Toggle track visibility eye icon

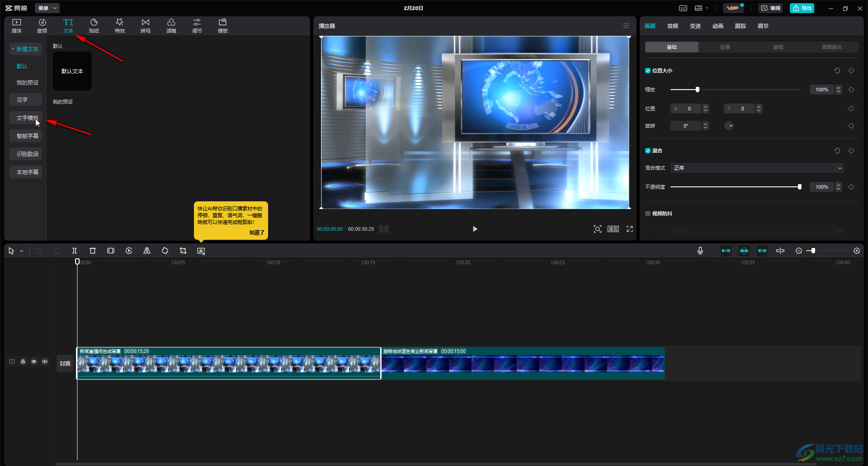click(34, 361)
